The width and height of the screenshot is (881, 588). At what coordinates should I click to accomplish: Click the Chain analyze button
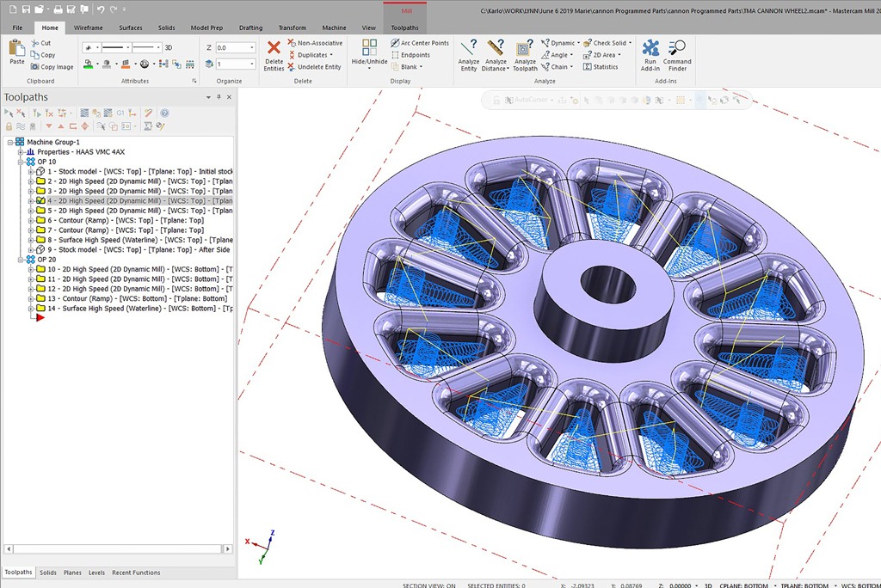click(557, 67)
